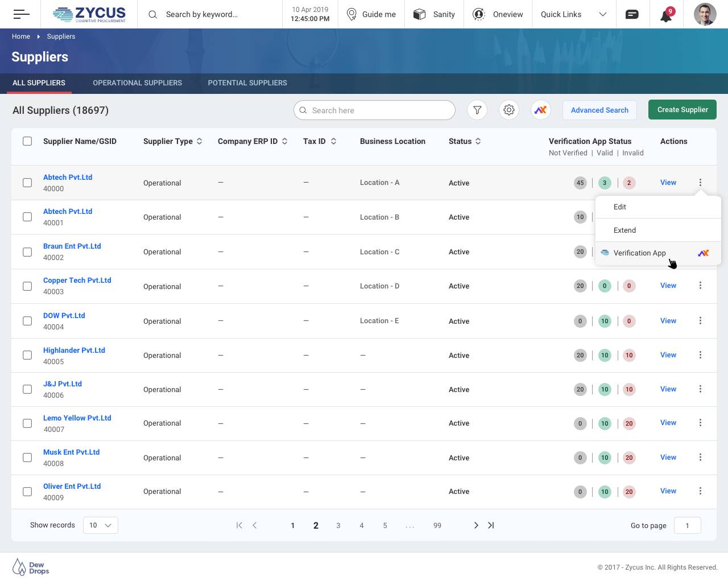Click the Go to page input field
This screenshot has height=581, width=728.
pyautogui.click(x=687, y=525)
